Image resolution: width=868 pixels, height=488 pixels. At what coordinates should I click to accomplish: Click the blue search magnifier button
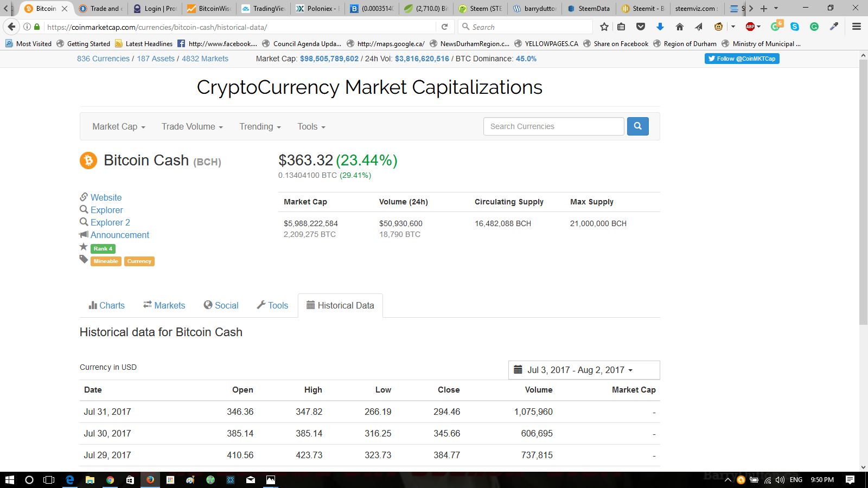pyautogui.click(x=638, y=126)
